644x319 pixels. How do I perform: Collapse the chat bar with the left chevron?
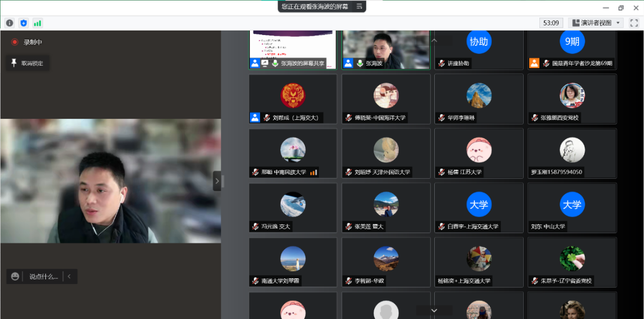(69, 277)
